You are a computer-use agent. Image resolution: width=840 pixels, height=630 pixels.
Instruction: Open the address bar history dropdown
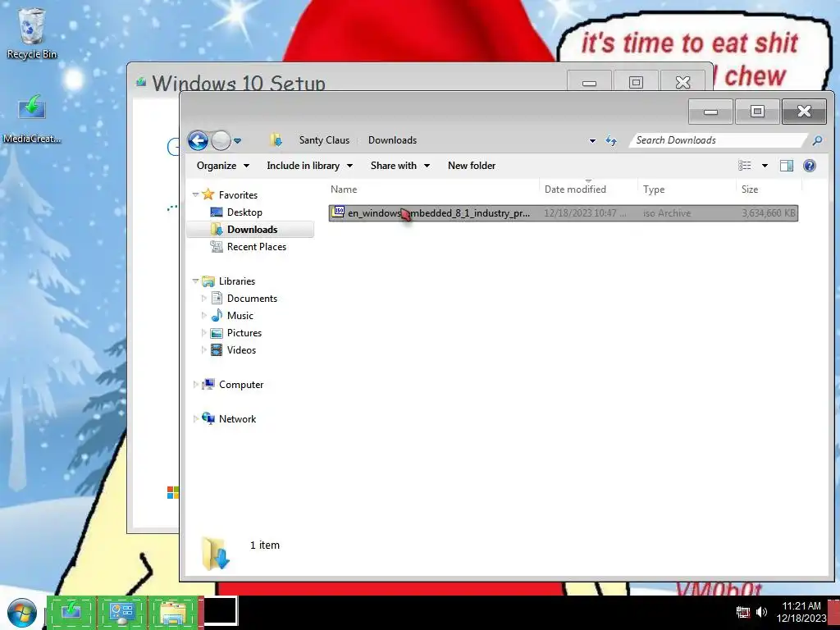(x=592, y=141)
